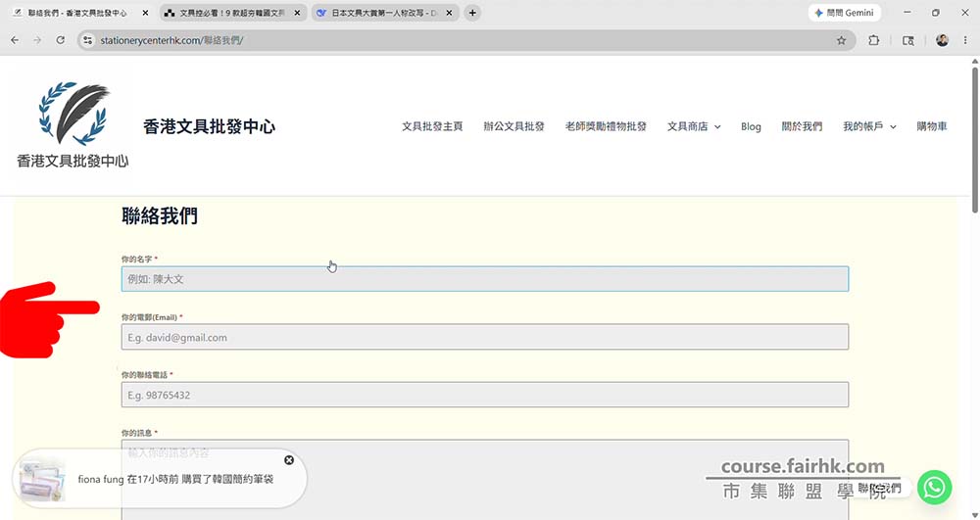980x520 pixels.
Task: Focus the 你的電郵(Email) input field
Action: (485, 337)
